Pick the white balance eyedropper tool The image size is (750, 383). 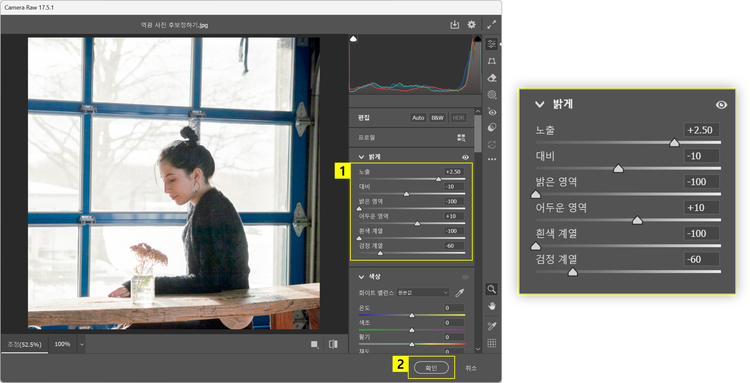pos(459,292)
